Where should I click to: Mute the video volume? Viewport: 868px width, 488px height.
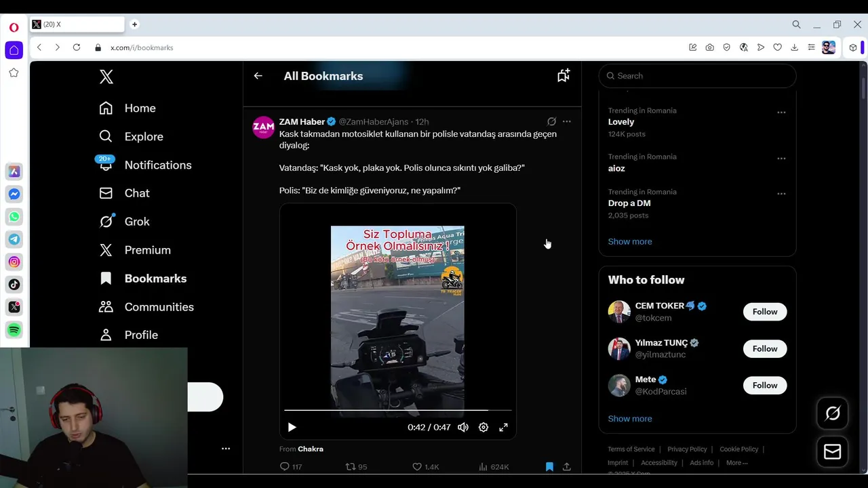(x=463, y=427)
